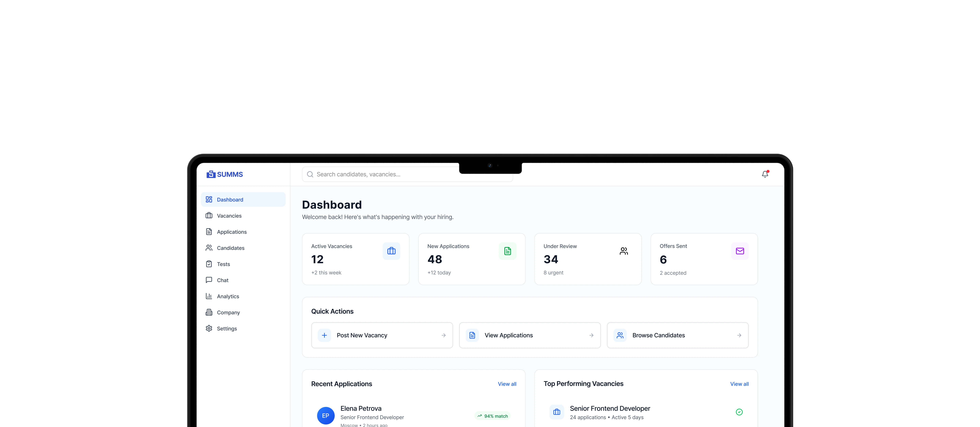Click the Candidates people icon in sidebar
This screenshot has height=427, width=980.
(x=209, y=248)
